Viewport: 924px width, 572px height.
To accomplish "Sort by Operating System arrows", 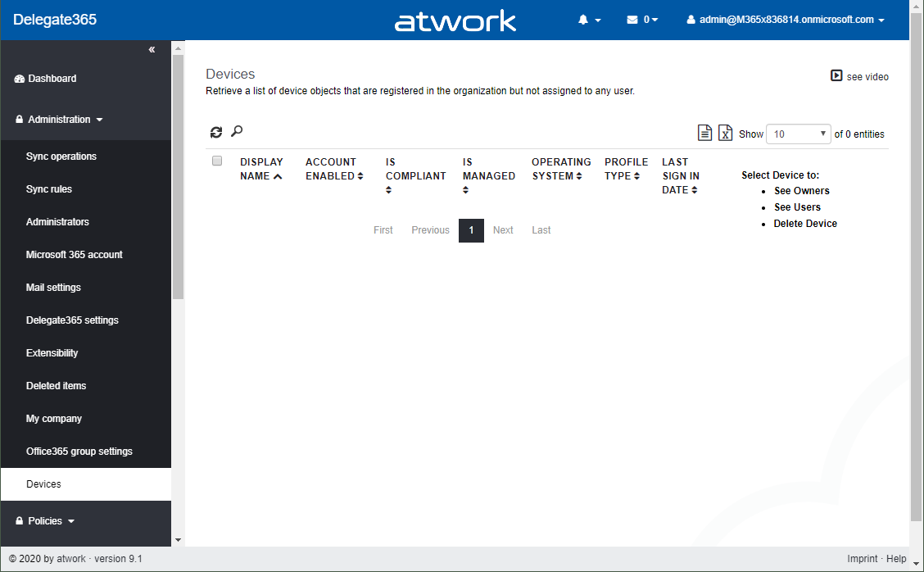I will pyautogui.click(x=579, y=175).
